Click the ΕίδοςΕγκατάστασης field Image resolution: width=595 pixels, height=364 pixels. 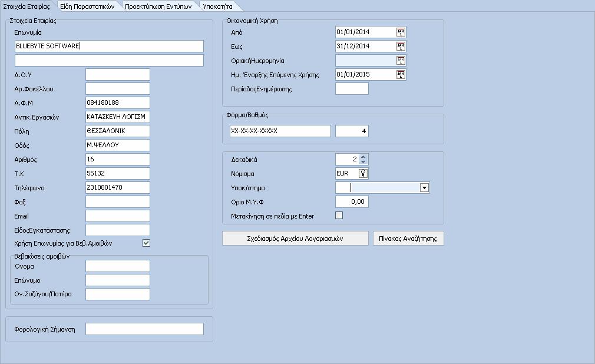click(x=118, y=230)
